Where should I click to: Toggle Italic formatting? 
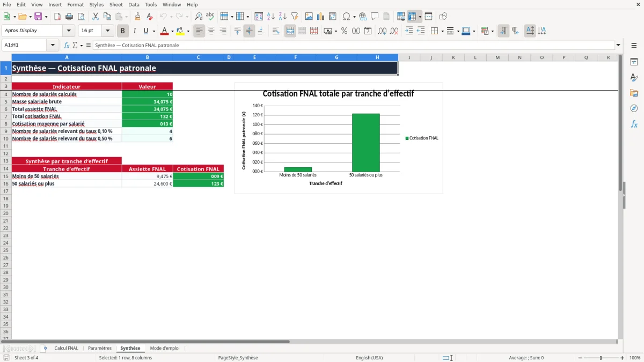tap(134, 31)
